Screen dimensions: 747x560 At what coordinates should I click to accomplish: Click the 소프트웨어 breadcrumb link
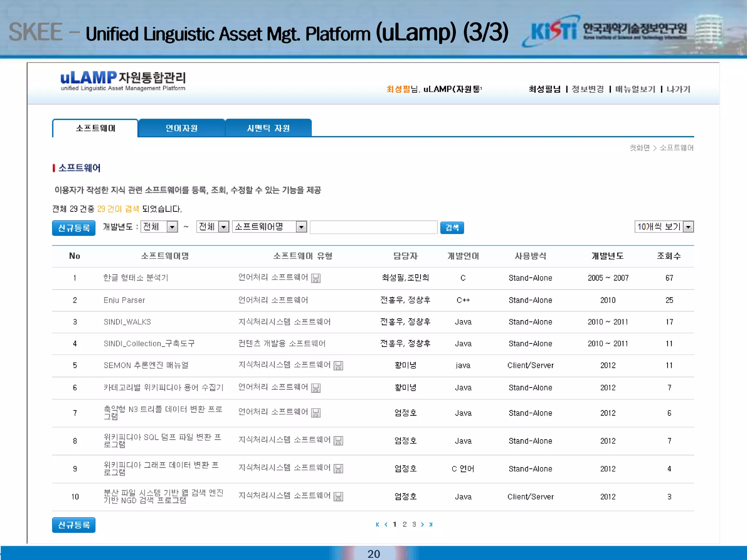677,148
